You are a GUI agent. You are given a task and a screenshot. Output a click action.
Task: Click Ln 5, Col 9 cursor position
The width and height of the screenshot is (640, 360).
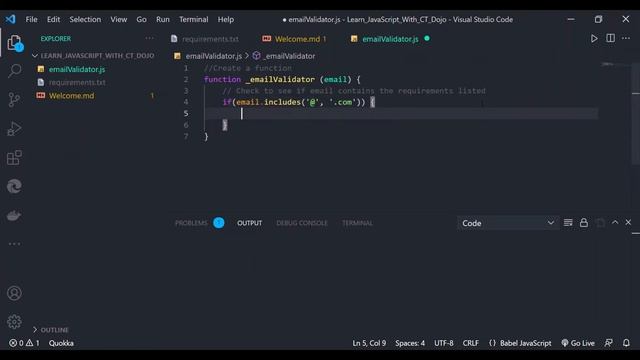[369, 343]
